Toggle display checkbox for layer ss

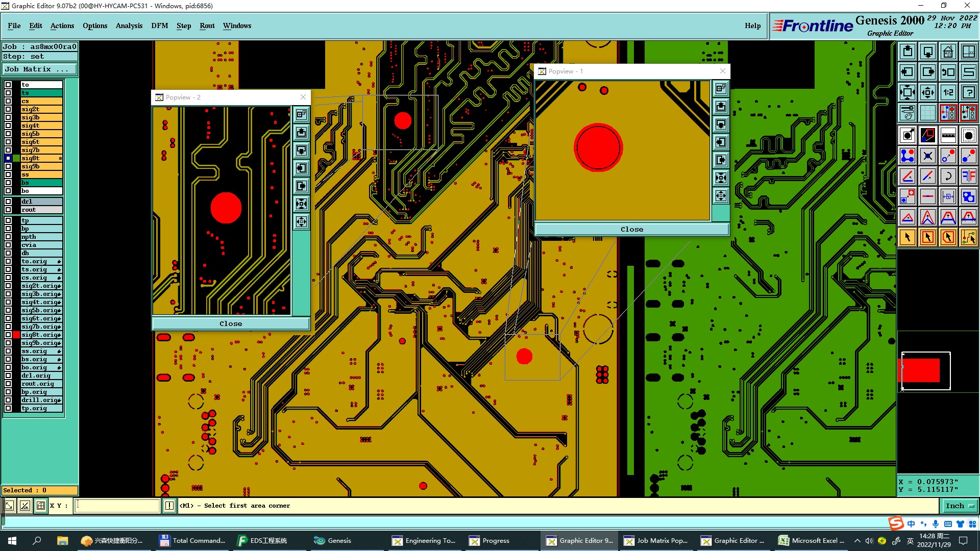[x=8, y=174]
